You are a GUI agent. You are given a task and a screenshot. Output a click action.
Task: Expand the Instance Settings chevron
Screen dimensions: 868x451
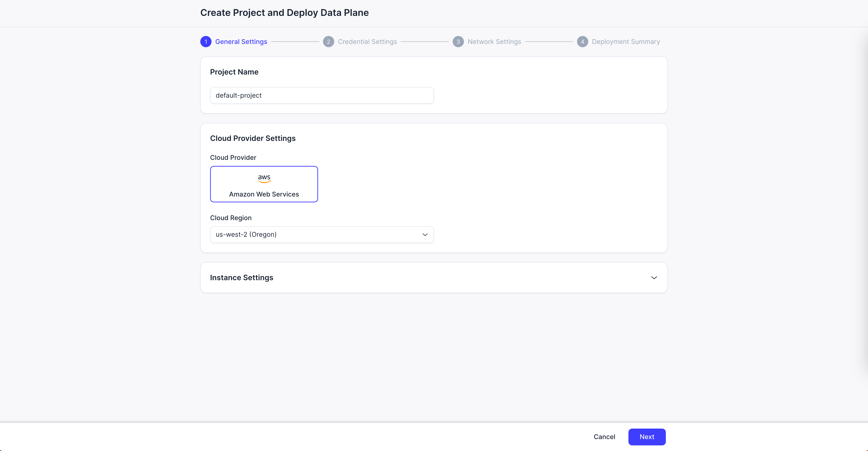[654, 278]
